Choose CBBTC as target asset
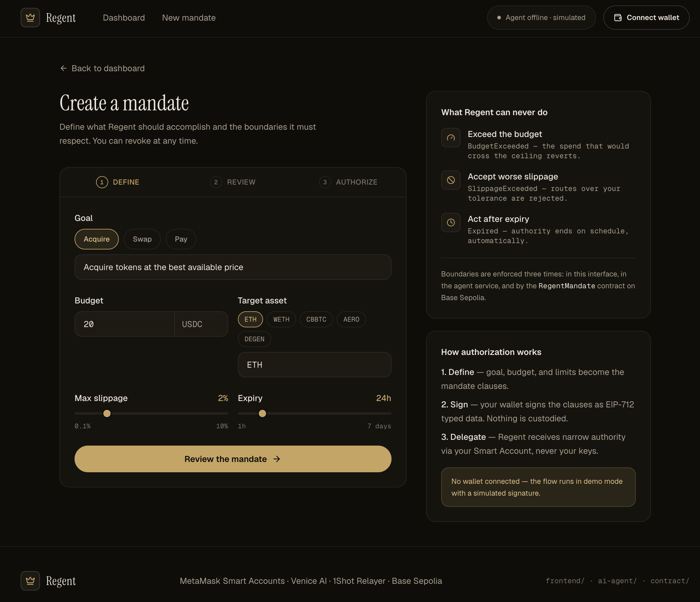 point(316,319)
